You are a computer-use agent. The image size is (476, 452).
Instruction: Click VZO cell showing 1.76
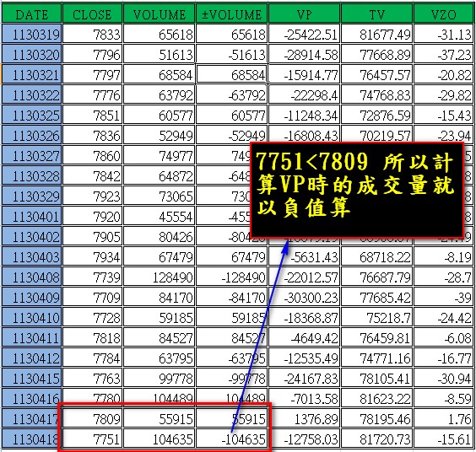click(444, 418)
